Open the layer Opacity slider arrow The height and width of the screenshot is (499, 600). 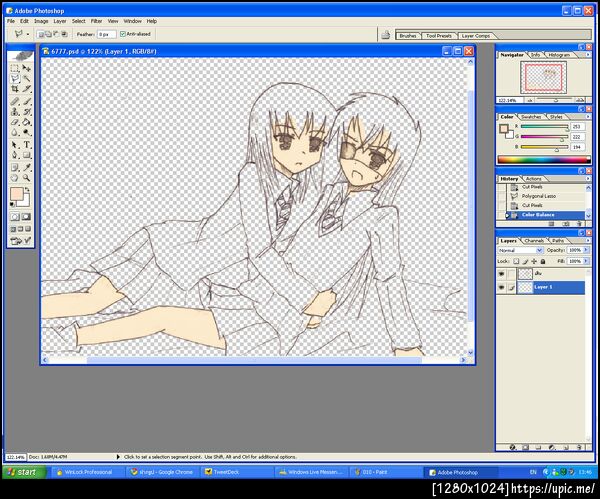[586, 250]
